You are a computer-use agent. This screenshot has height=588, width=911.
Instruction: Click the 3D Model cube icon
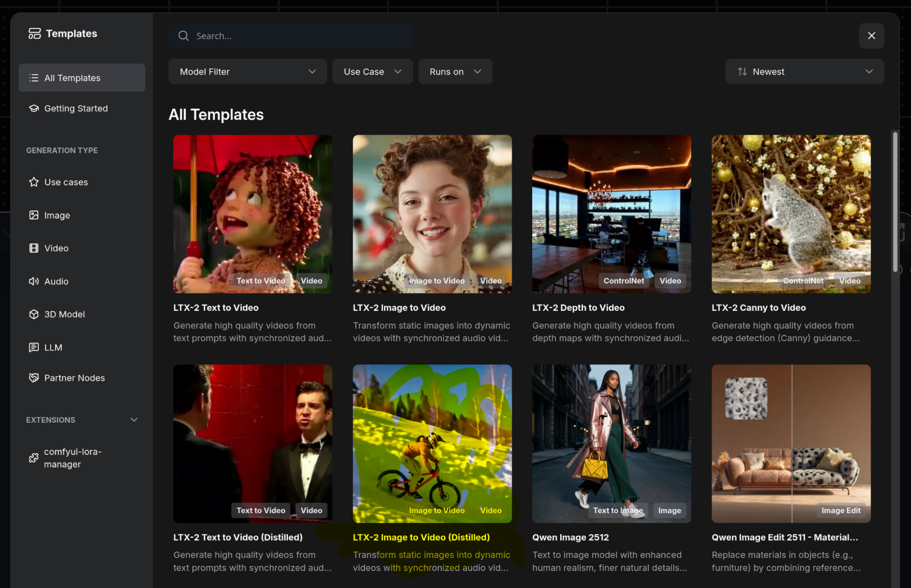34,315
